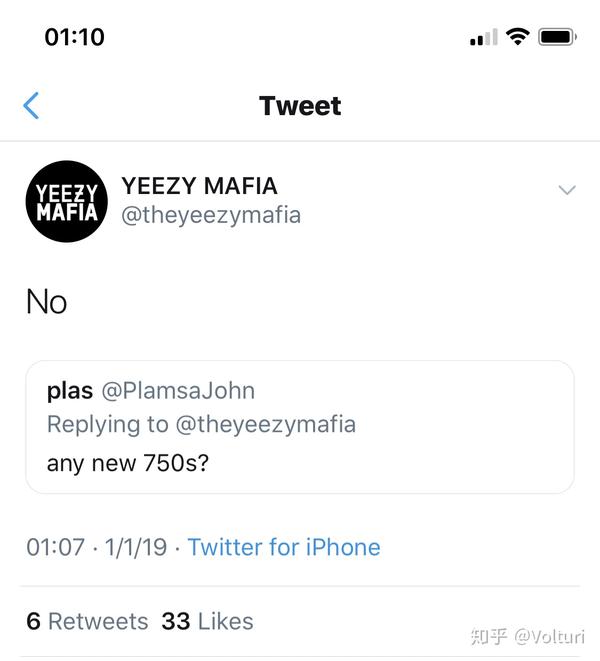Tap the 01:10 status bar clock
This screenshot has height=661, width=600.
(75, 37)
